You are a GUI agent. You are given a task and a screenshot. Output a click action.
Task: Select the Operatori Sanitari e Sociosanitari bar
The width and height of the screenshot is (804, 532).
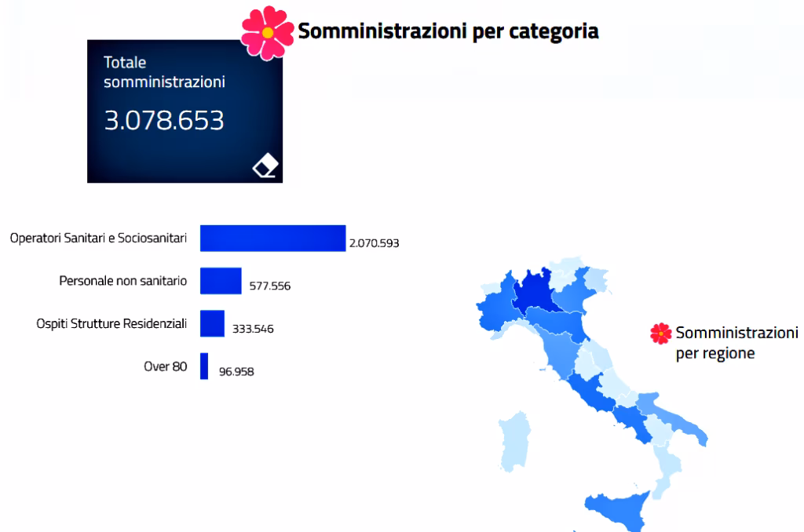coord(272,239)
